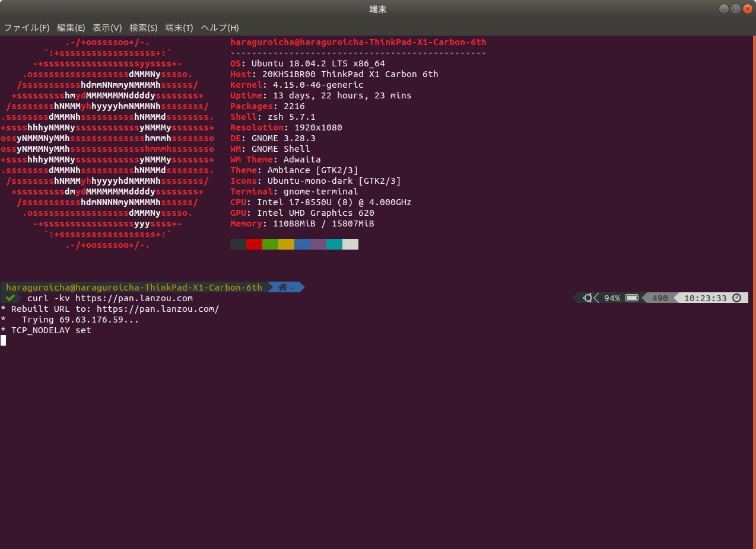This screenshot has width=756, height=549.
Task: Open the 表示(V) menu
Action: pyautogui.click(x=107, y=28)
